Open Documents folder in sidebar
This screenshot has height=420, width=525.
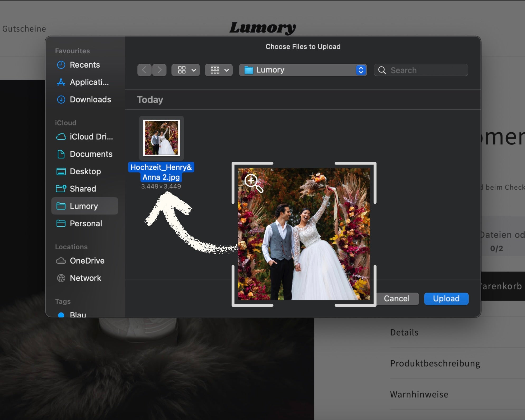91,154
